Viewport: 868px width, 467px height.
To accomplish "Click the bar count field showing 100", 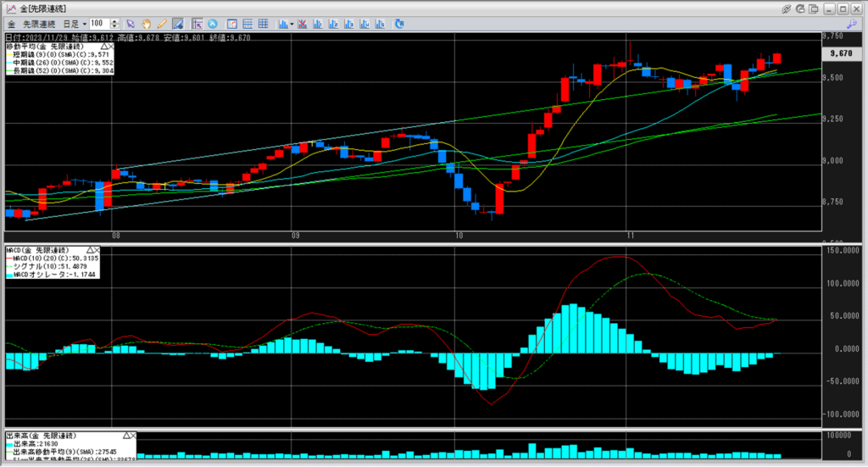I will tap(100, 24).
